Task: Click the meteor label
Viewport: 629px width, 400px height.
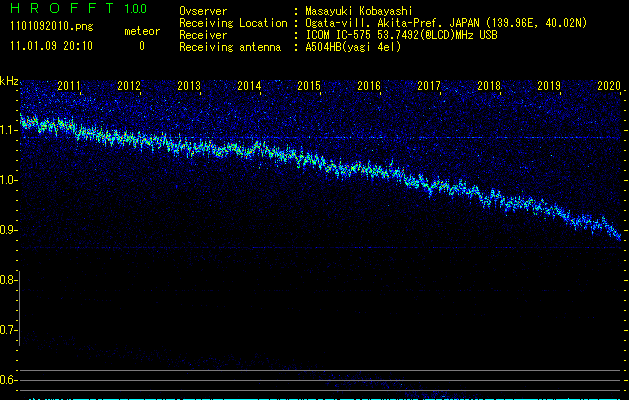Action: point(142,31)
